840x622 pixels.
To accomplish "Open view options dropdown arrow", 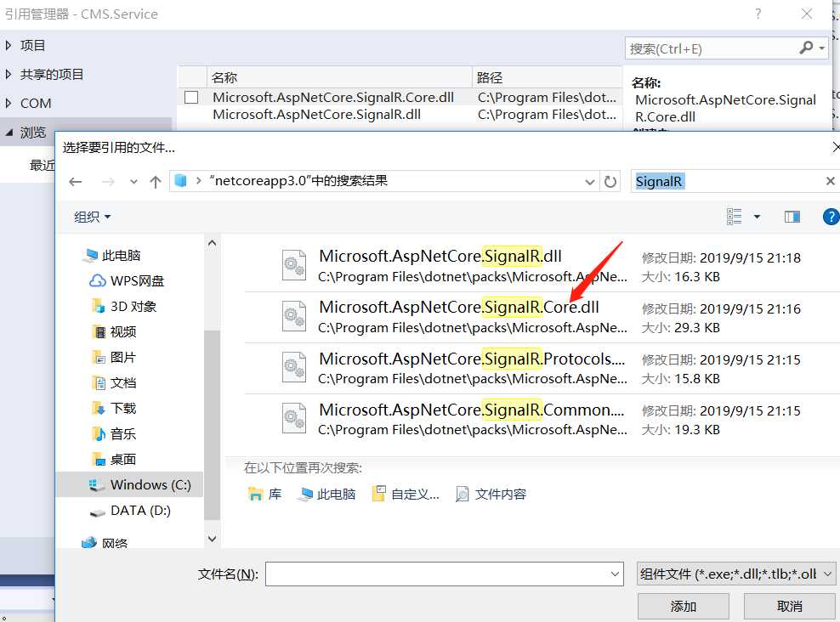I will pyautogui.click(x=757, y=216).
